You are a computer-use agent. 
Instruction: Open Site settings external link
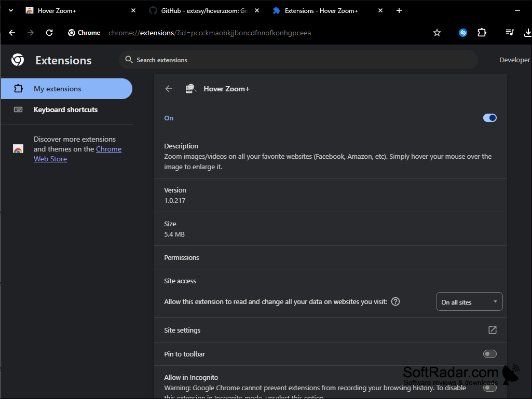coord(493,330)
